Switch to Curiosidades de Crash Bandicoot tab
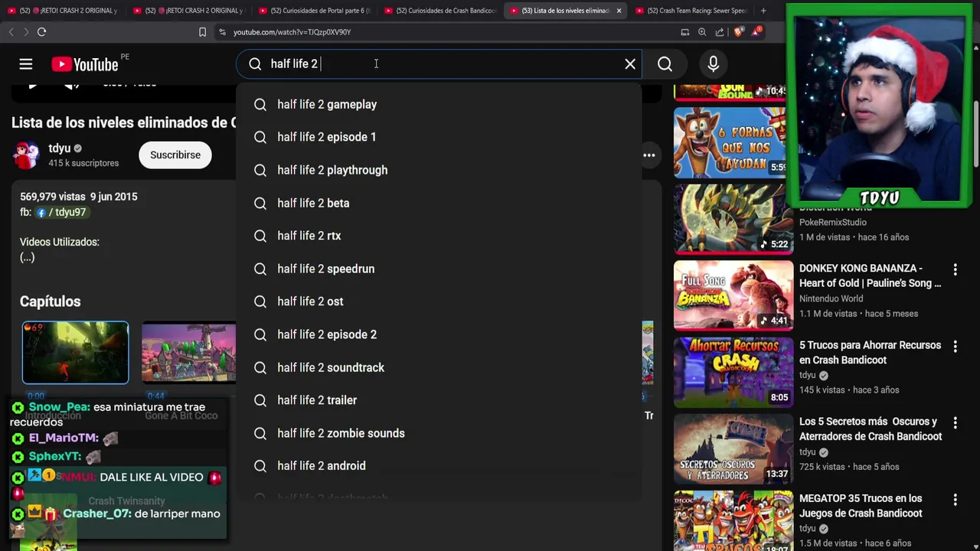This screenshot has width=980, height=551. [440, 11]
